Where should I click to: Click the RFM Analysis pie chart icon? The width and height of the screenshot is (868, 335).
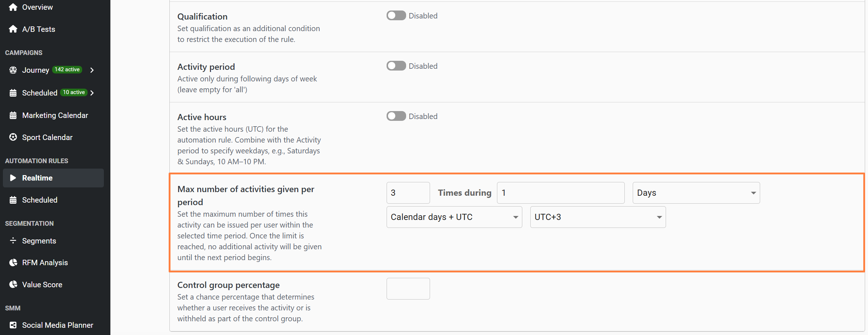13,263
